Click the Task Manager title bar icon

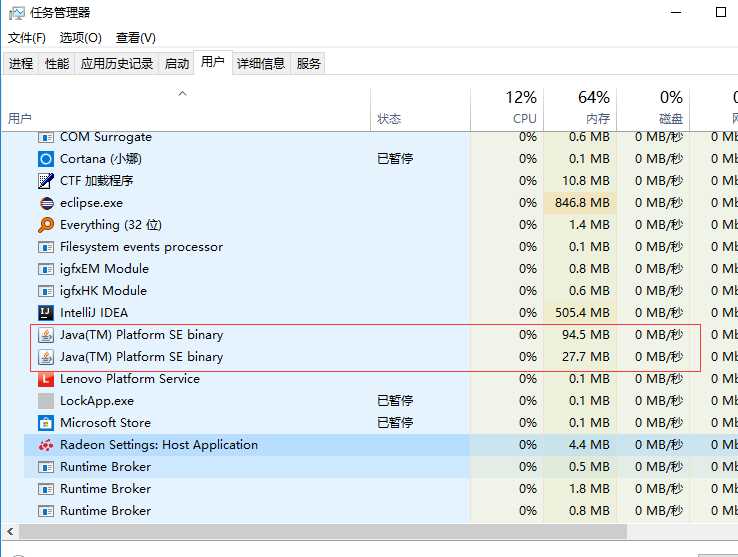16,13
